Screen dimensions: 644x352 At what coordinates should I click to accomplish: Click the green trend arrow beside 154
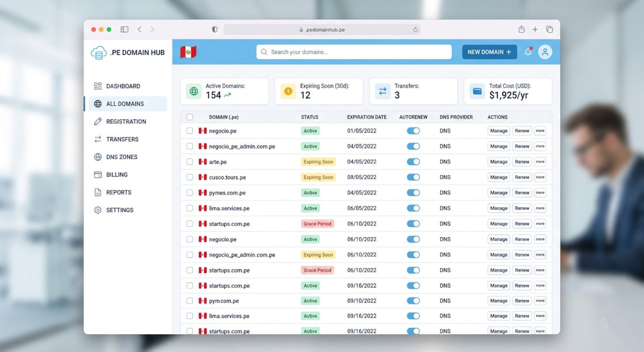[228, 95]
